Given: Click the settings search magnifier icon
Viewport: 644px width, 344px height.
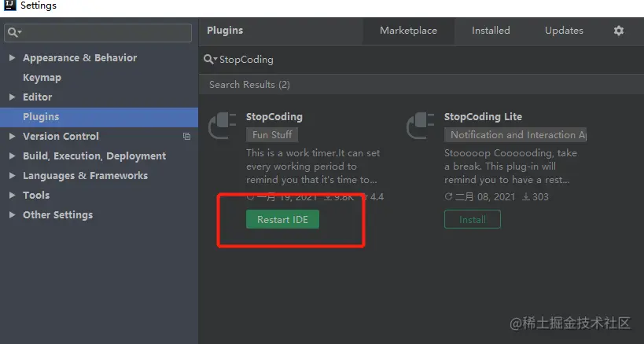Looking at the screenshot, I should coord(14,32).
